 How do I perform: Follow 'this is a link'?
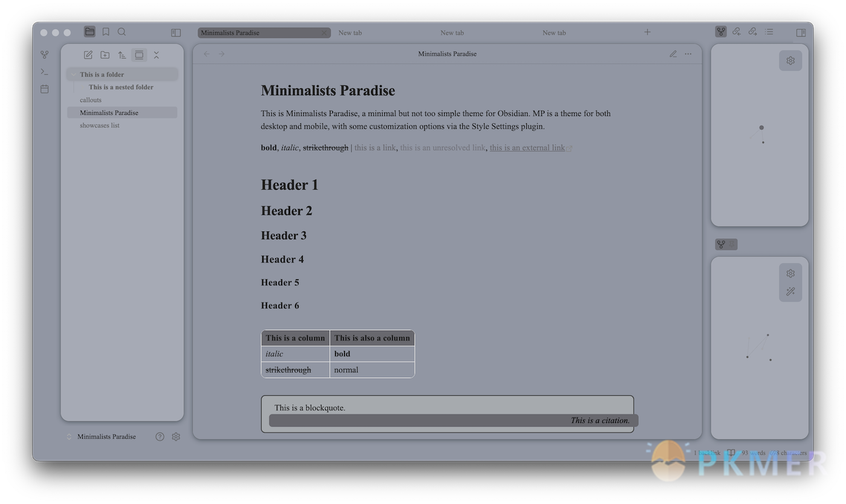tap(375, 147)
